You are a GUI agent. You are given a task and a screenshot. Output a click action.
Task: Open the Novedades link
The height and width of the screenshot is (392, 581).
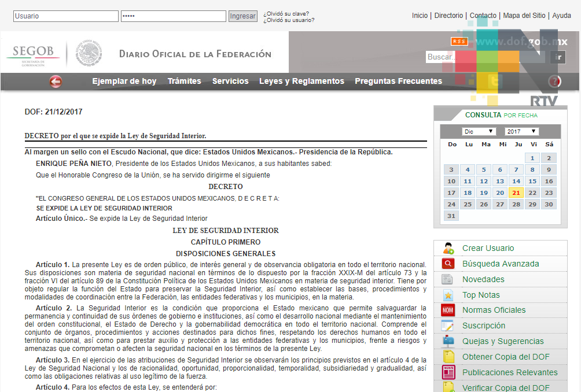pyautogui.click(x=483, y=279)
